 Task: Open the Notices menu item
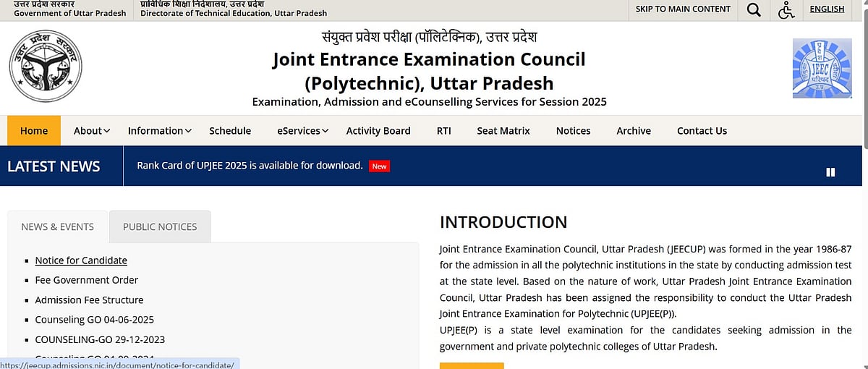pos(573,131)
